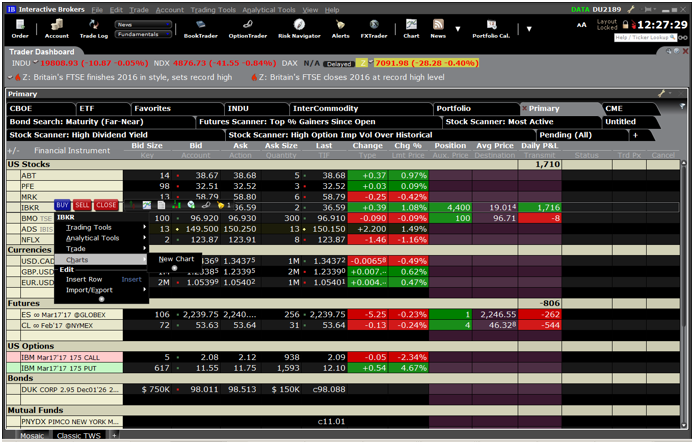The height and width of the screenshot is (442, 694).
Task: Click the Help / Ticker Lookup field
Action: [645, 38]
